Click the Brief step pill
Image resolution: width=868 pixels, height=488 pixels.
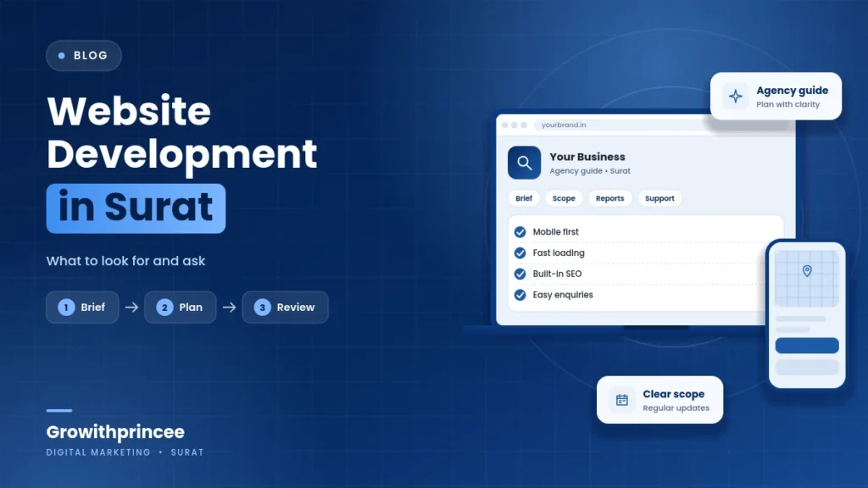coord(82,307)
